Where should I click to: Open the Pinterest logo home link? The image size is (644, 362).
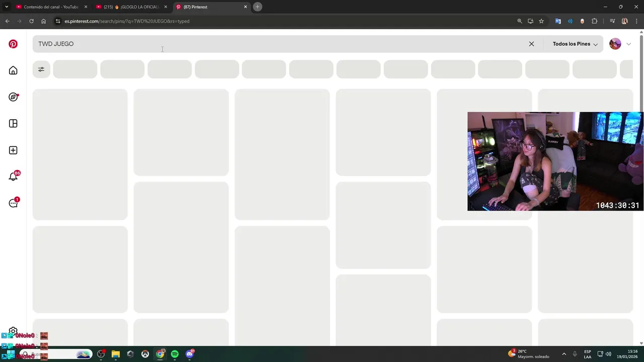pyautogui.click(x=13, y=44)
